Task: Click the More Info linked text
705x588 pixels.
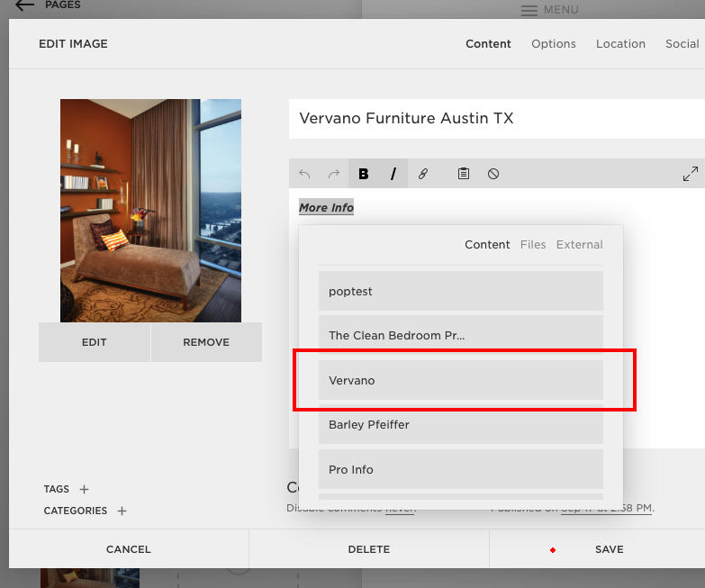Action: (x=327, y=207)
